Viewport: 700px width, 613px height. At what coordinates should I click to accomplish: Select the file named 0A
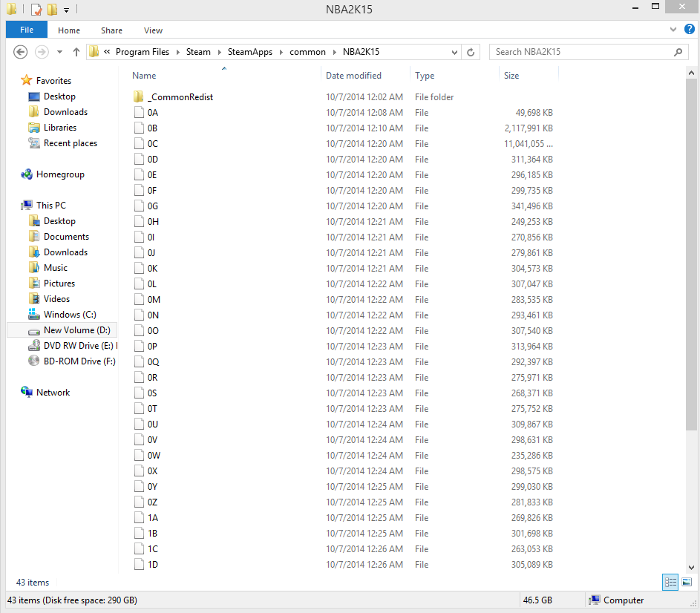pyautogui.click(x=153, y=113)
